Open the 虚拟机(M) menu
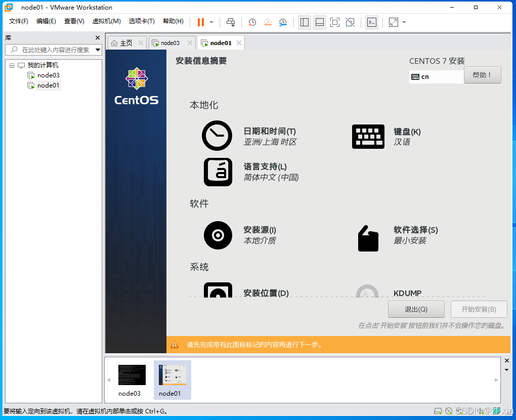 pos(106,21)
